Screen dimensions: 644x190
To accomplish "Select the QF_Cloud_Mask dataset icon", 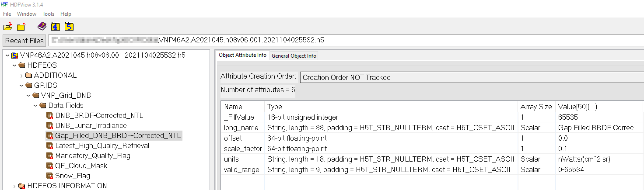I will coord(50,166).
